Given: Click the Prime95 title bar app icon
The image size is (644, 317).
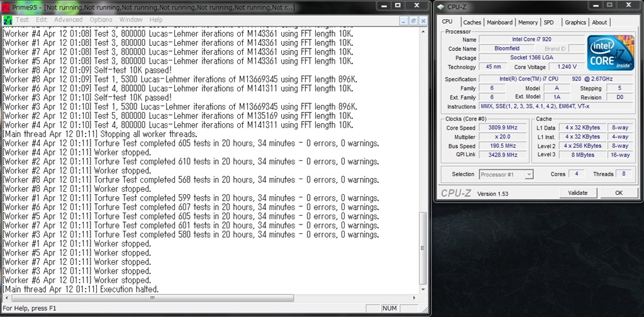Looking at the screenshot, I should pyautogui.click(x=6, y=6).
